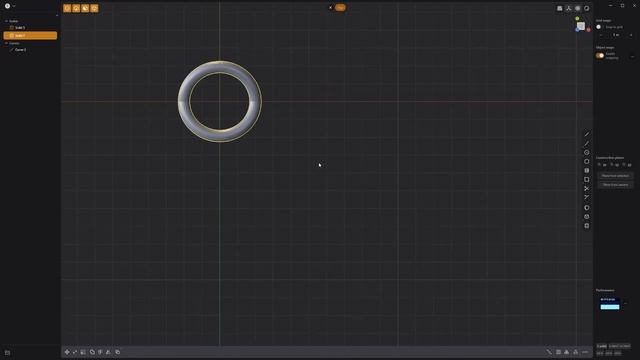The height and width of the screenshot is (360, 640).
Task: Click the Duplicate command icon in bottom bar
Action: pyautogui.click(x=118, y=352)
